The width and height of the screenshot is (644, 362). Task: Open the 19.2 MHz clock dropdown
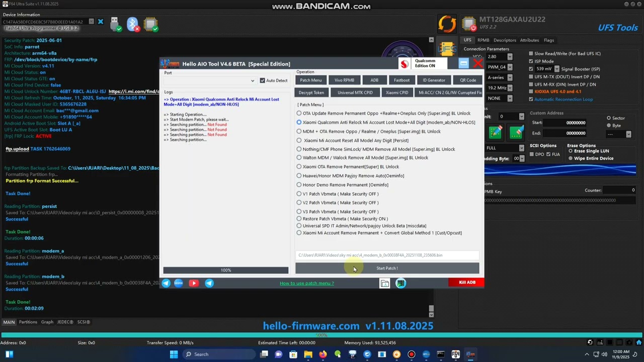(x=510, y=88)
